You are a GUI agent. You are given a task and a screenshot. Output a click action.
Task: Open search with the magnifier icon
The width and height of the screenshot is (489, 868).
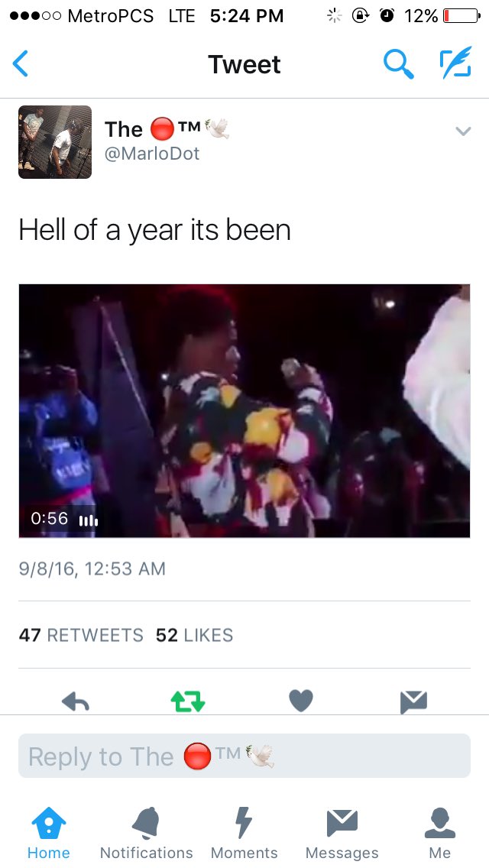point(399,63)
